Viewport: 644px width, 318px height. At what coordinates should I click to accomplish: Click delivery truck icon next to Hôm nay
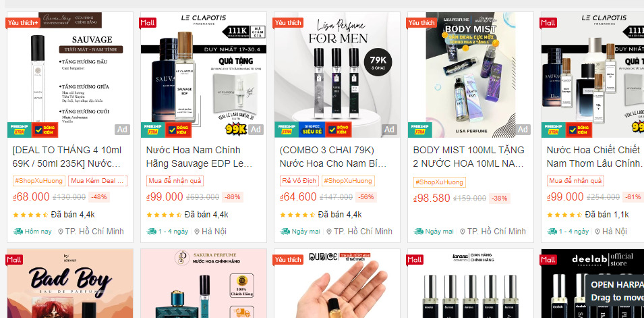[18, 231]
